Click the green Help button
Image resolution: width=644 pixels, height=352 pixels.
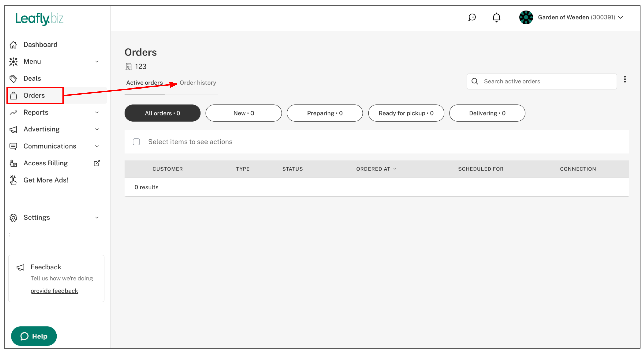(x=34, y=336)
